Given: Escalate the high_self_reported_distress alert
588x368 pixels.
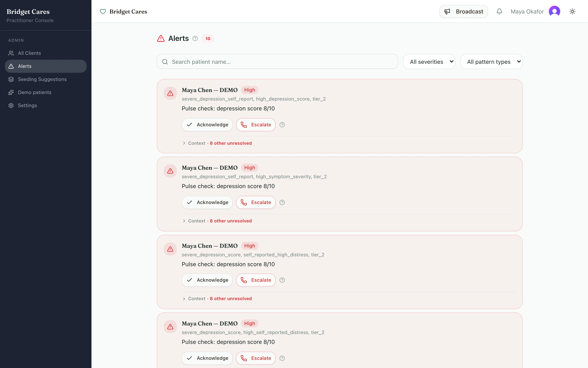Looking at the screenshot, I should (x=256, y=358).
